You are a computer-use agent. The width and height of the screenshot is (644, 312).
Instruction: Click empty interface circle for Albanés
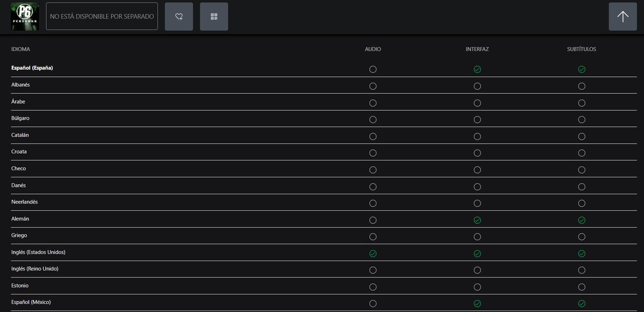(x=477, y=86)
